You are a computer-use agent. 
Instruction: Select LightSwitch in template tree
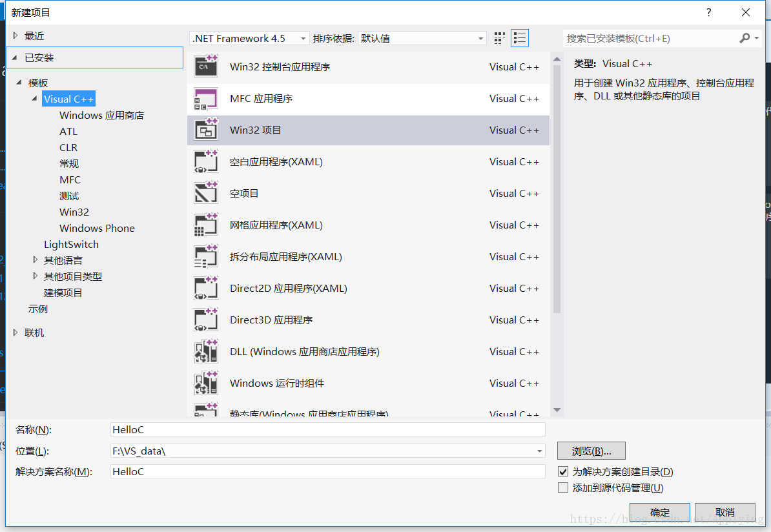71,244
